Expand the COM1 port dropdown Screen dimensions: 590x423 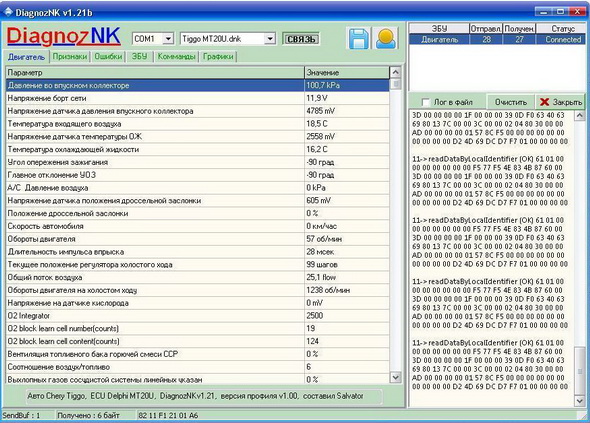168,38
